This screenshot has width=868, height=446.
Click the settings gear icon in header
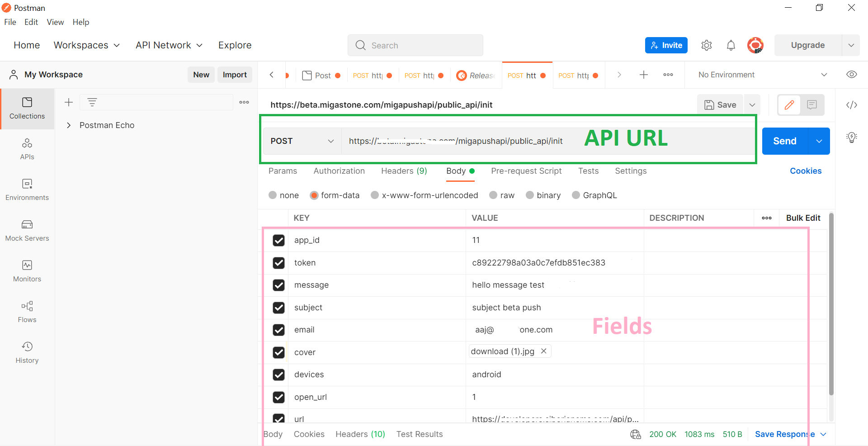tap(707, 45)
